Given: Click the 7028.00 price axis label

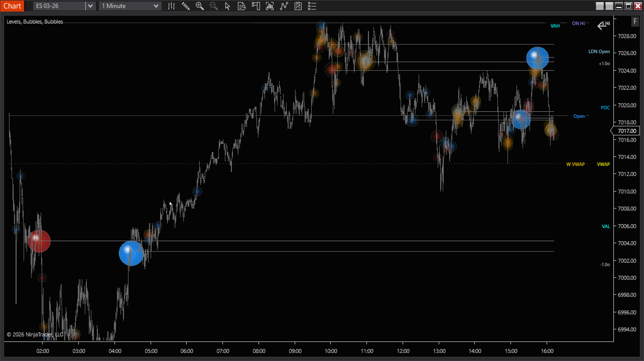Looking at the screenshot, I should (x=627, y=36).
